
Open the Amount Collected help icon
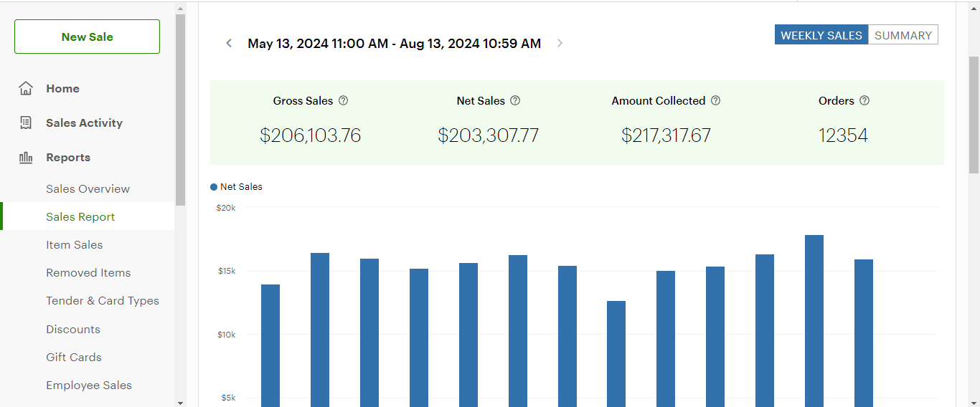coord(715,101)
